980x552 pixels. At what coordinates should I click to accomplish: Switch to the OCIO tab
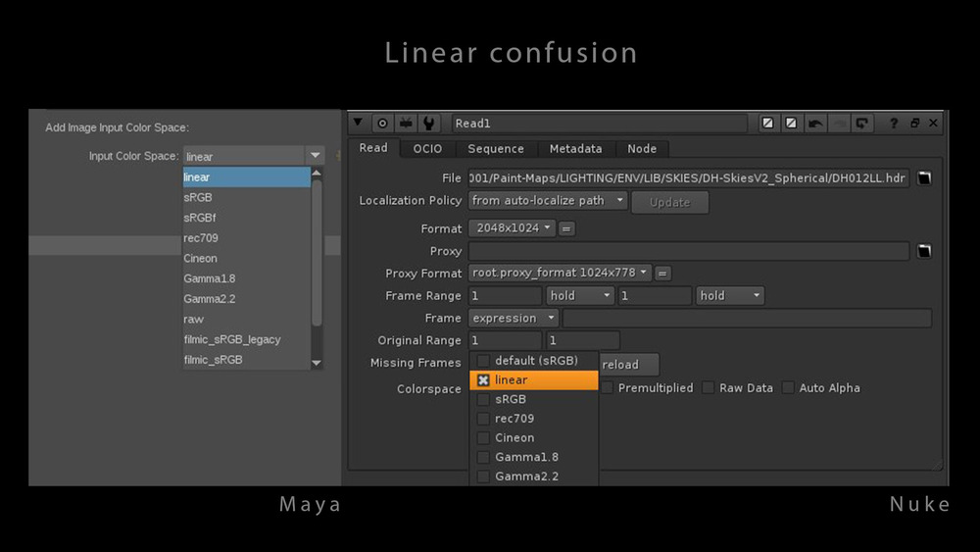[x=427, y=149]
